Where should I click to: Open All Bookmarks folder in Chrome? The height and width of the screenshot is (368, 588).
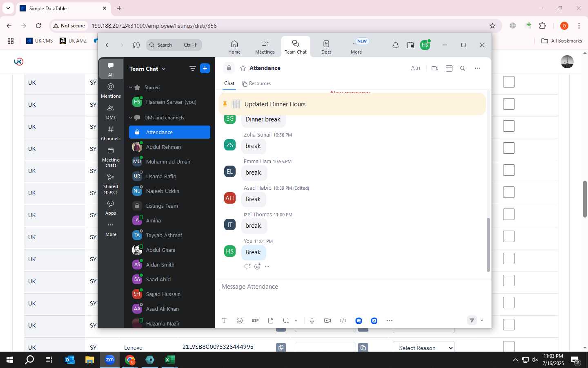coord(561,41)
